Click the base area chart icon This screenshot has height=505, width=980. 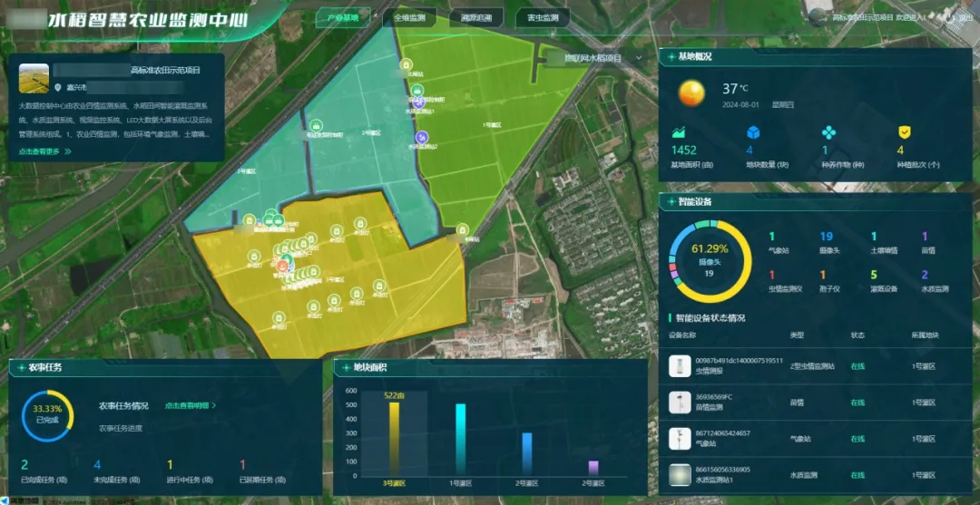[x=679, y=132]
